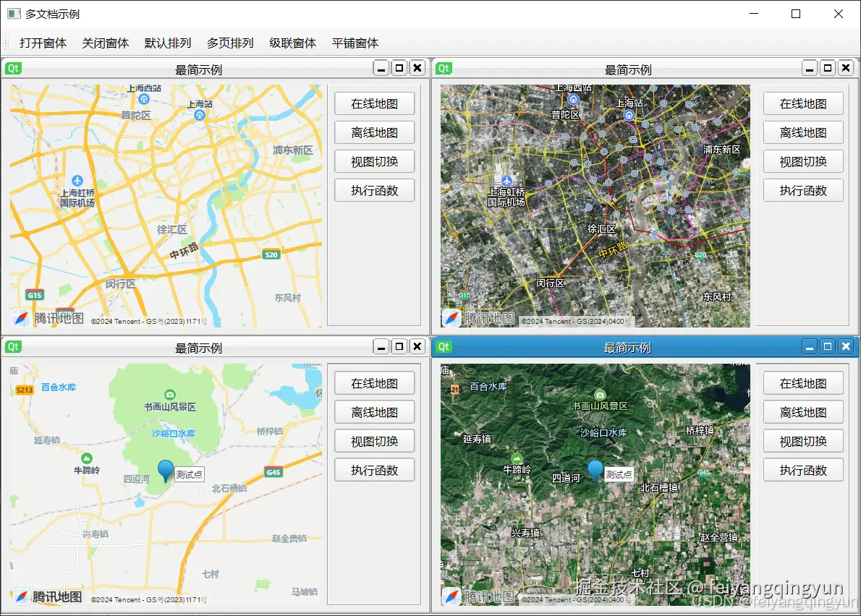Maximize the main 多文档示例 window
This screenshot has height=616, width=861.
[x=796, y=14]
